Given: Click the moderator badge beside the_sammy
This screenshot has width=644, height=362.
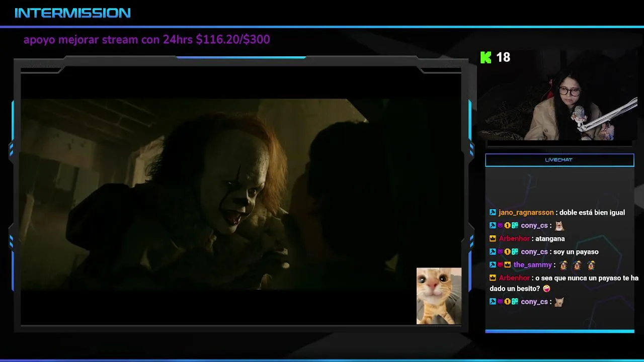Looking at the screenshot, I should point(493,265).
